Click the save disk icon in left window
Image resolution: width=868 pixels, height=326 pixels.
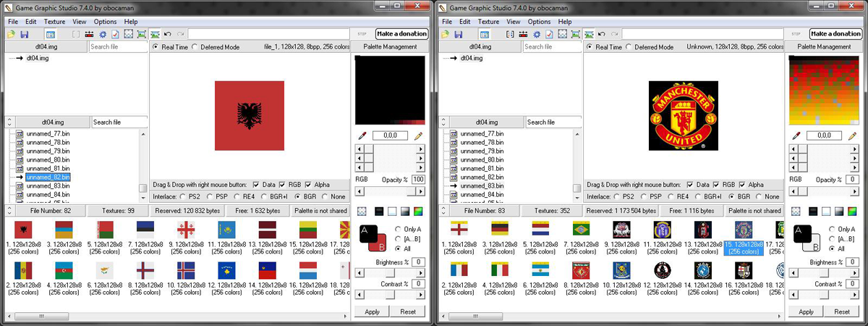pos(24,34)
